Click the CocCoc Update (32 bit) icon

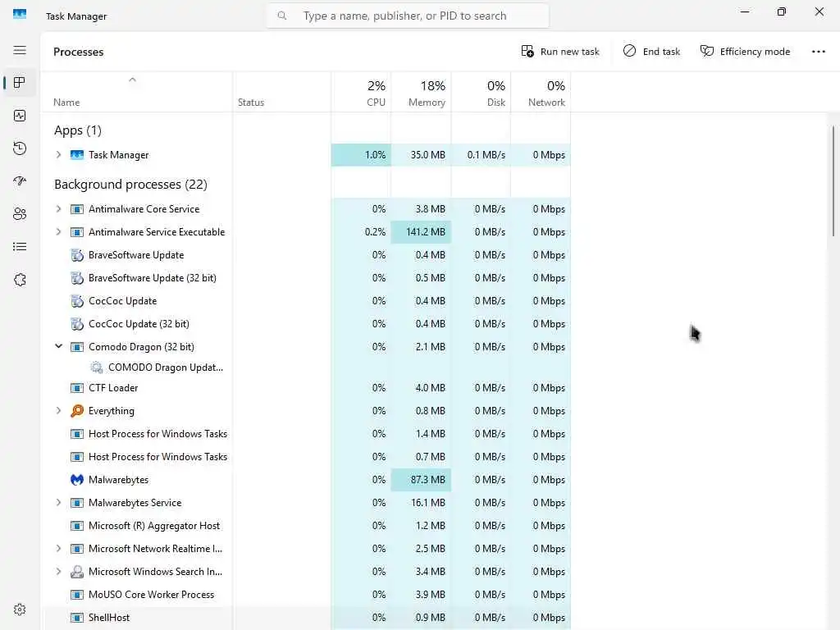(x=77, y=324)
